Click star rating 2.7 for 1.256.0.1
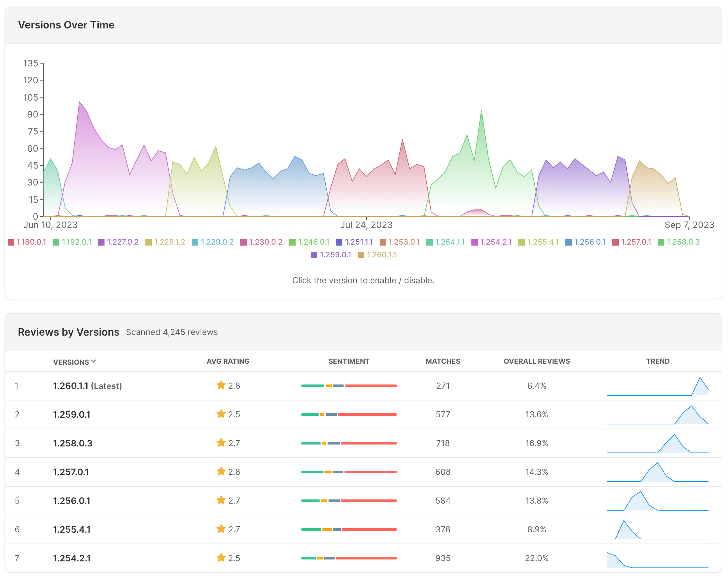 click(x=228, y=500)
